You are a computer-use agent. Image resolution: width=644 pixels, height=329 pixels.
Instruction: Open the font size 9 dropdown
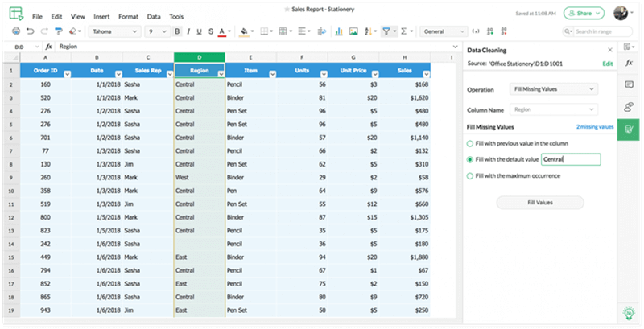157,31
